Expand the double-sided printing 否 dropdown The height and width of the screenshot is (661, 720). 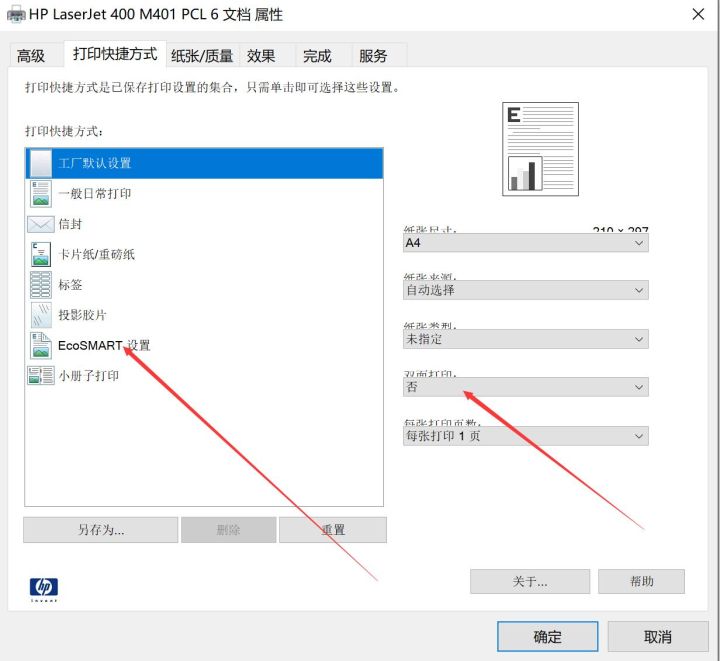(x=525, y=387)
